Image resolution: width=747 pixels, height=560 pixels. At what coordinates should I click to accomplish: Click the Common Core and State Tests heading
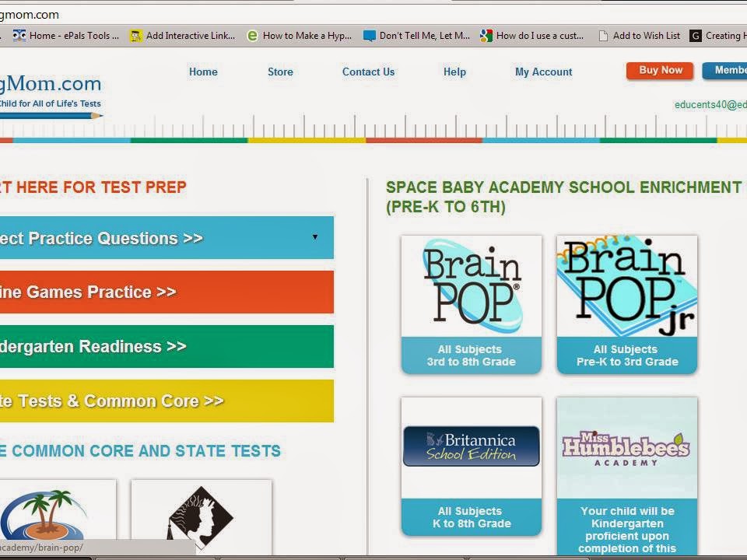141,451
